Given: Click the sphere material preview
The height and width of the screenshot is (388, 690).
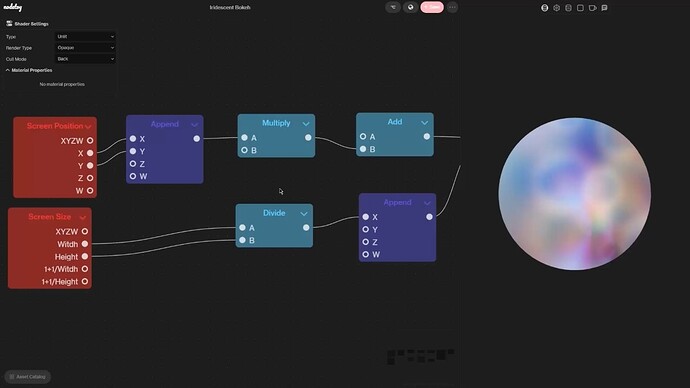Looking at the screenshot, I should point(574,194).
